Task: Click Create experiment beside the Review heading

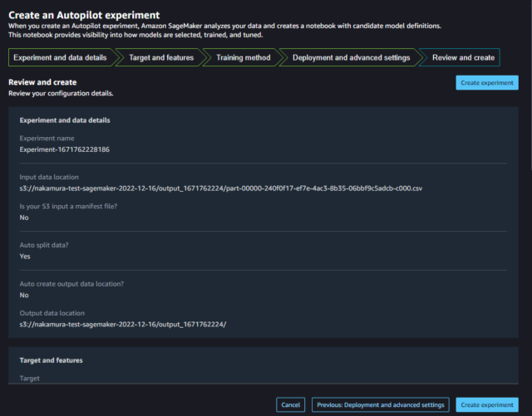Action: pos(487,83)
